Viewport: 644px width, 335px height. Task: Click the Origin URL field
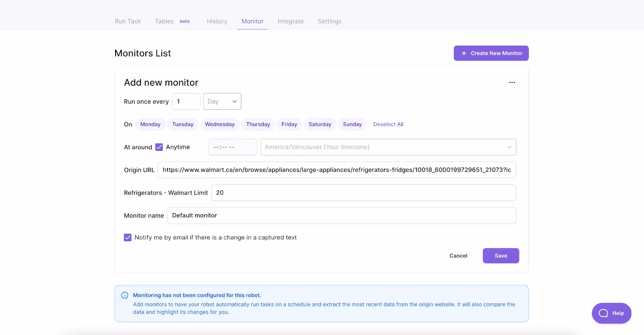(337, 170)
